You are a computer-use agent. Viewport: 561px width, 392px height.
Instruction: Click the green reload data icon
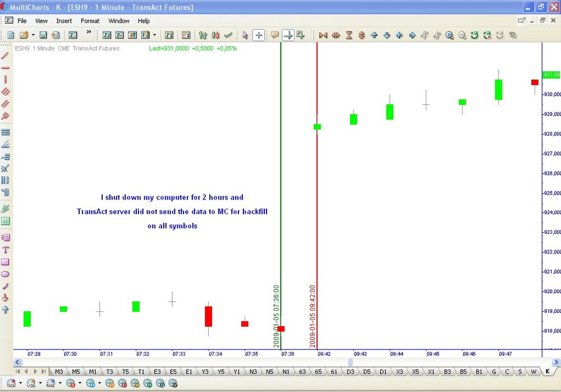[x=475, y=35]
